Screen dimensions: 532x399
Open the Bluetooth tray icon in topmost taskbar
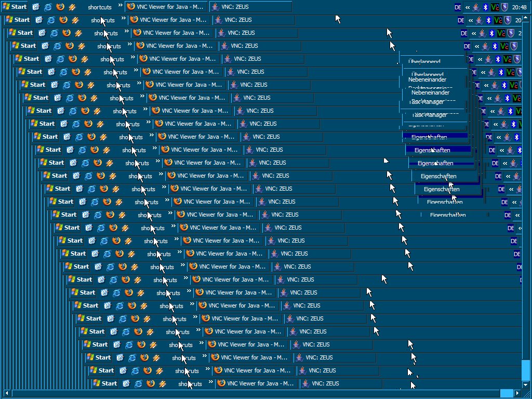point(486,7)
